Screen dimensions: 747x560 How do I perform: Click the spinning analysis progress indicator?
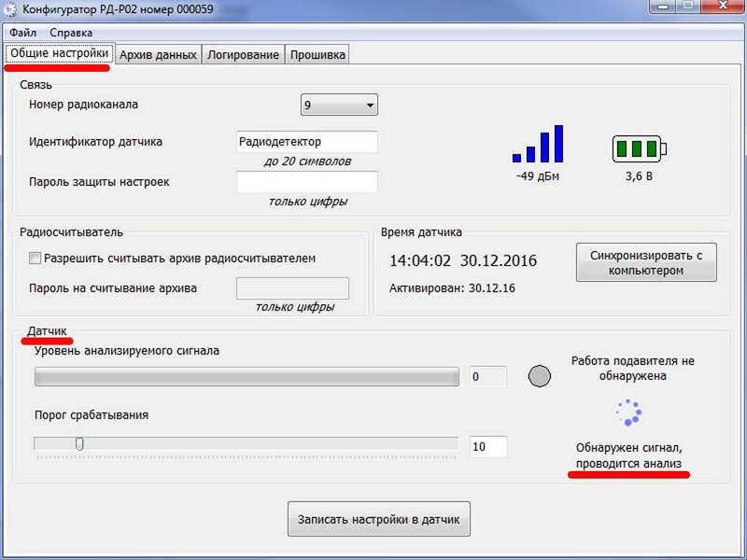(628, 413)
